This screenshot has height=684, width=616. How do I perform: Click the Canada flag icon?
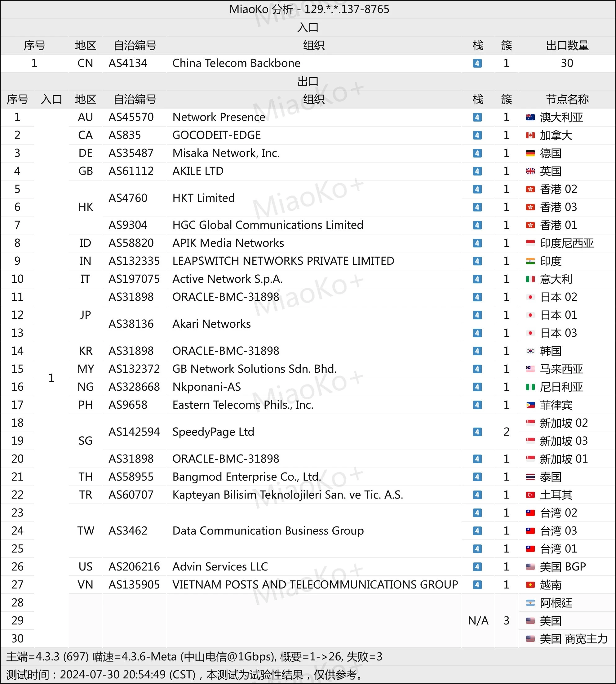530,135
